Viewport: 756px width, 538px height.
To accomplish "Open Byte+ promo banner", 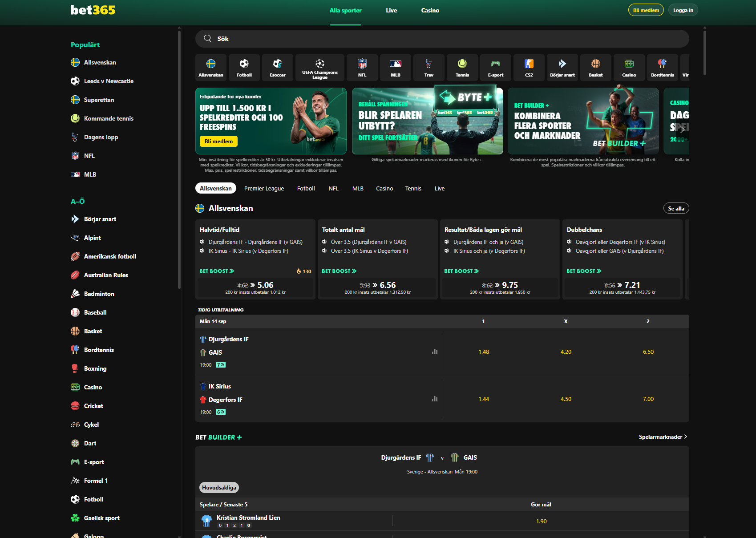I will point(428,121).
